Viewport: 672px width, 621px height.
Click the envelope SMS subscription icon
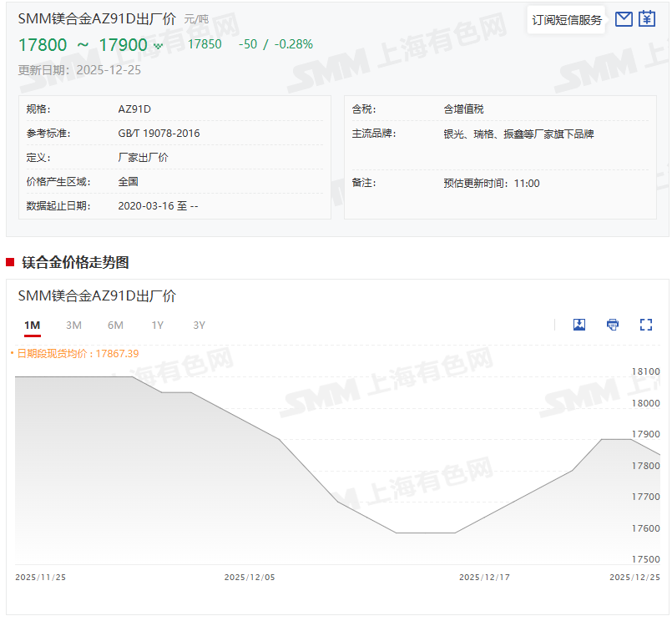[623, 19]
